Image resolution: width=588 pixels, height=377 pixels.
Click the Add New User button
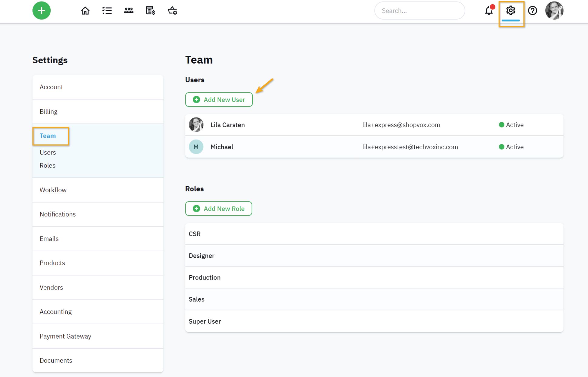219,100
